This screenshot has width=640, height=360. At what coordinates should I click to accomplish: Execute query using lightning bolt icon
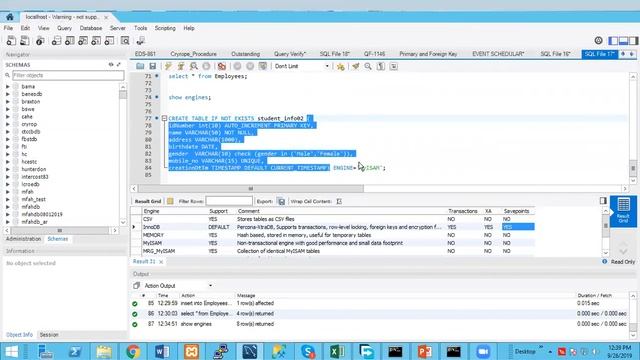coord(168,66)
